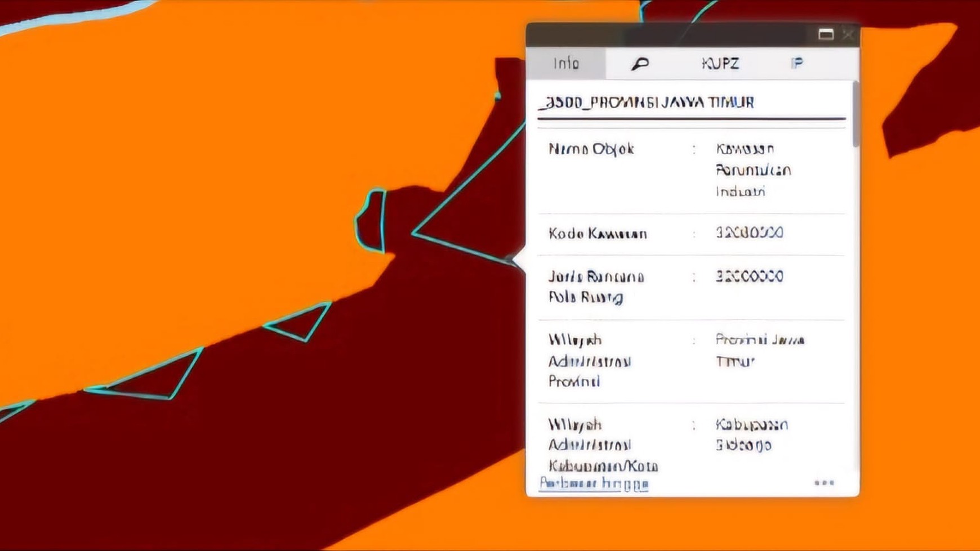Select the 'Nama Objek' field label

tap(591, 149)
